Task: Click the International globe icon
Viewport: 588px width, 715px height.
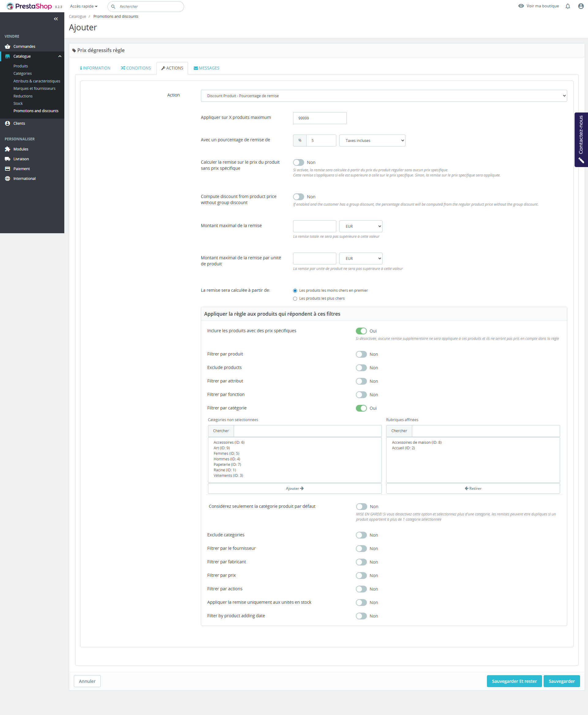Action: [7, 179]
